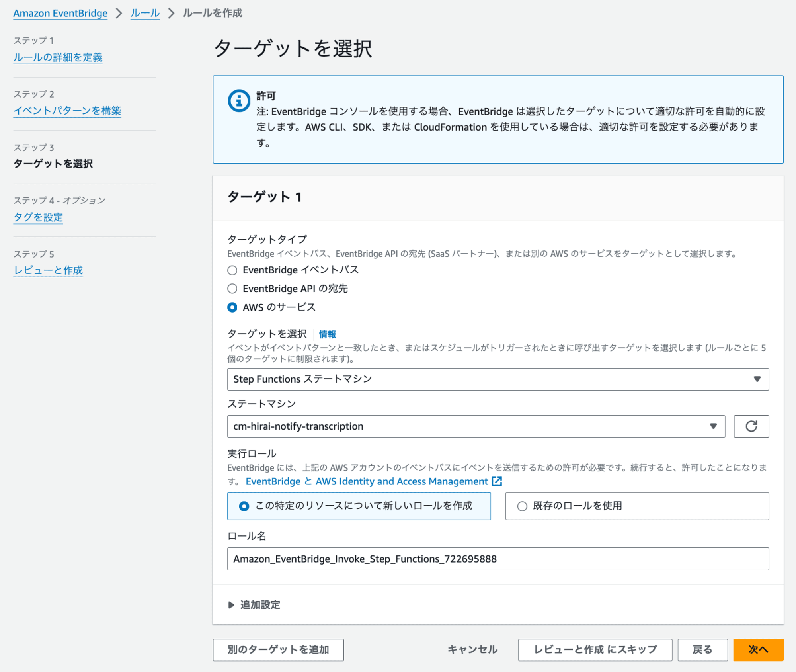Go to step 4 タグを設定
Viewport: 796px width, 672px height.
tap(38, 217)
